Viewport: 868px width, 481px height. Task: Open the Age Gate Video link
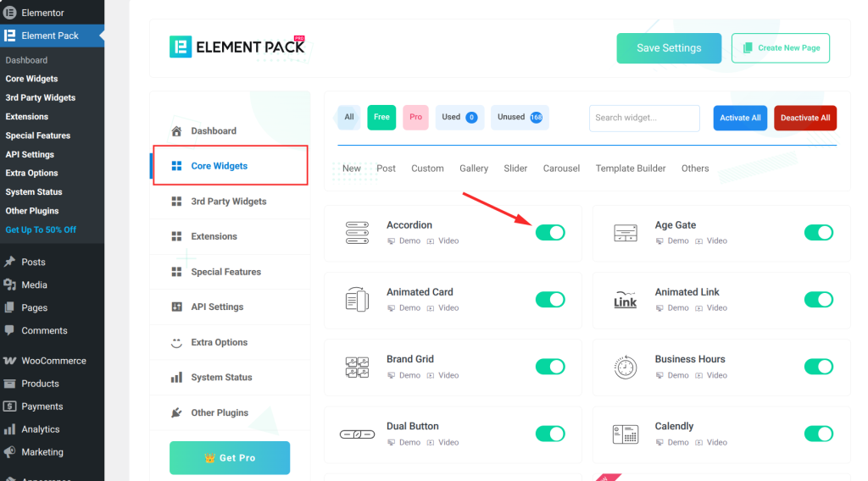coord(711,241)
